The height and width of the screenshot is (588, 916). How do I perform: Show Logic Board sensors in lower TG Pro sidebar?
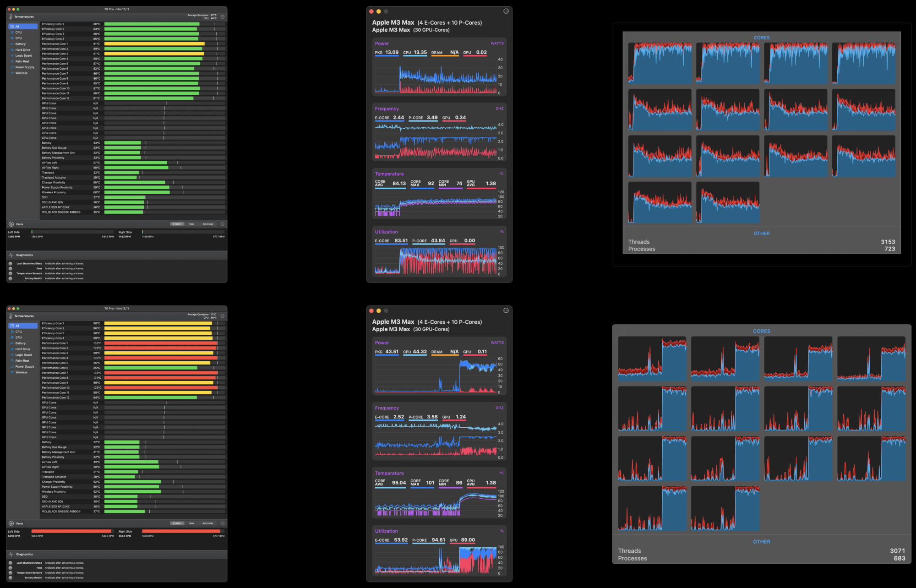(x=23, y=355)
